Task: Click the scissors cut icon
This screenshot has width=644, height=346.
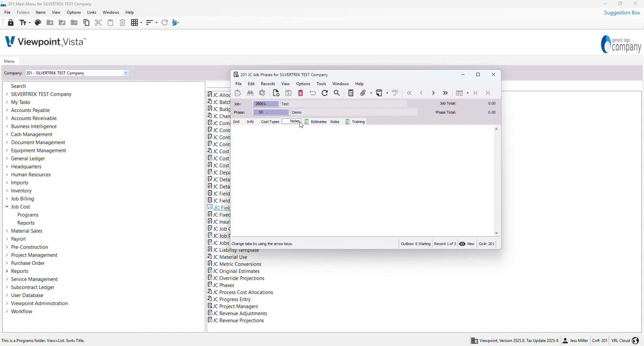Action: (x=99, y=23)
